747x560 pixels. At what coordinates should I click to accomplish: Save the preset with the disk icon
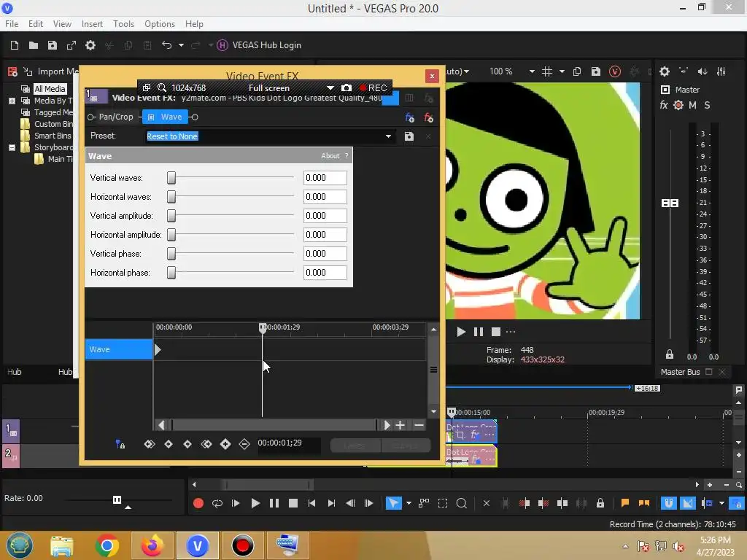[x=409, y=136]
